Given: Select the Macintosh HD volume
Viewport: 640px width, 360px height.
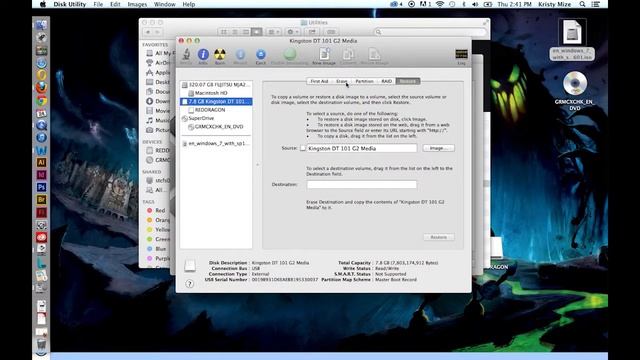Looking at the screenshot, I should pos(216,93).
